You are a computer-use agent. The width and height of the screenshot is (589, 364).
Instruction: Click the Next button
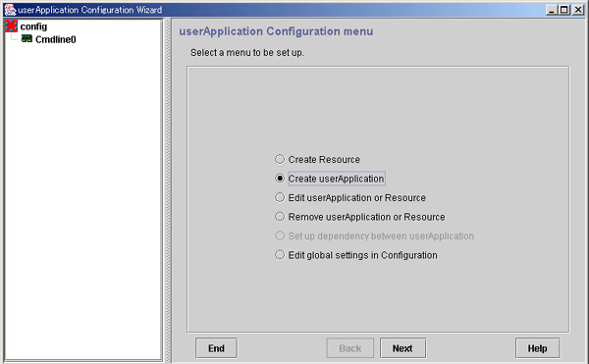coord(402,348)
